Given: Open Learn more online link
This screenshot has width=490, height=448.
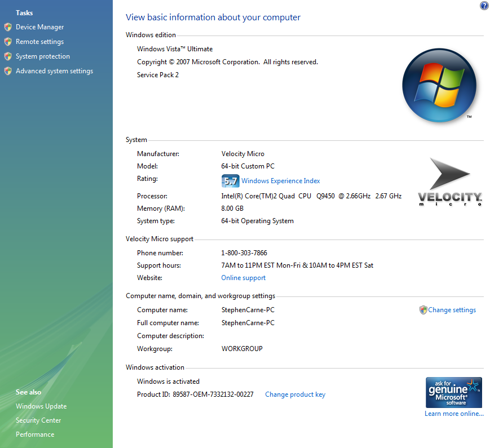Looking at the screenshot, I should coord(454,414).
